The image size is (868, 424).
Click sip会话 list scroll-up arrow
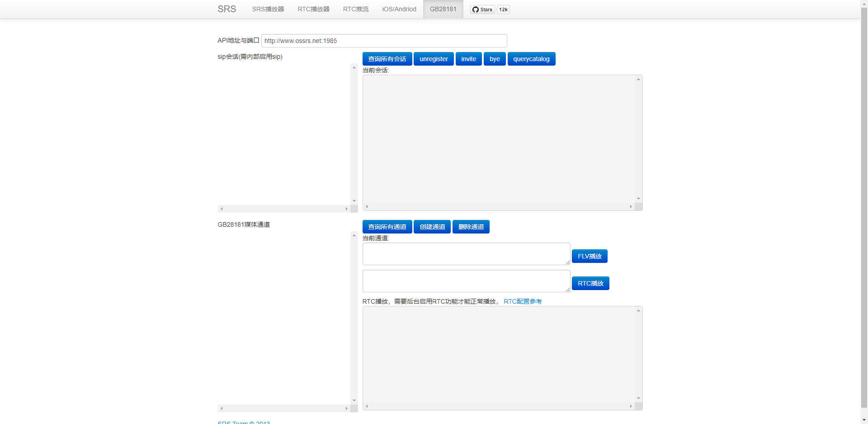pos(354,67)
